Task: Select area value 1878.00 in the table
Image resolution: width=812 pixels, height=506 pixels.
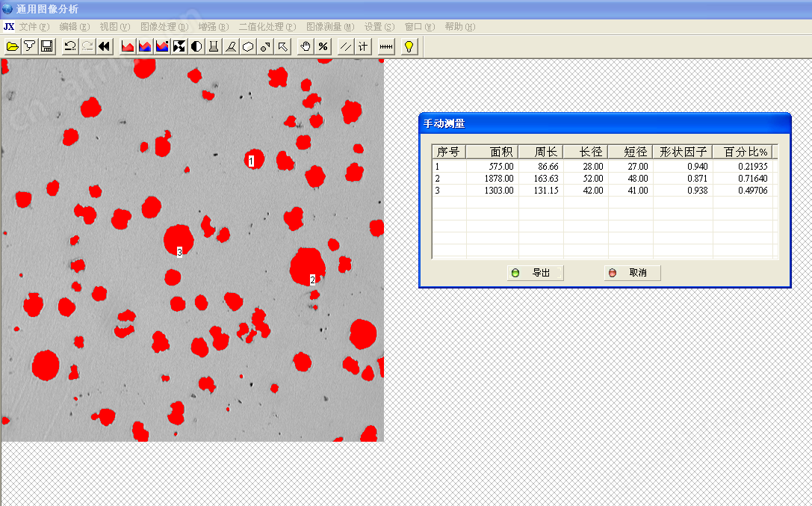Action: (x=499, y=178)
